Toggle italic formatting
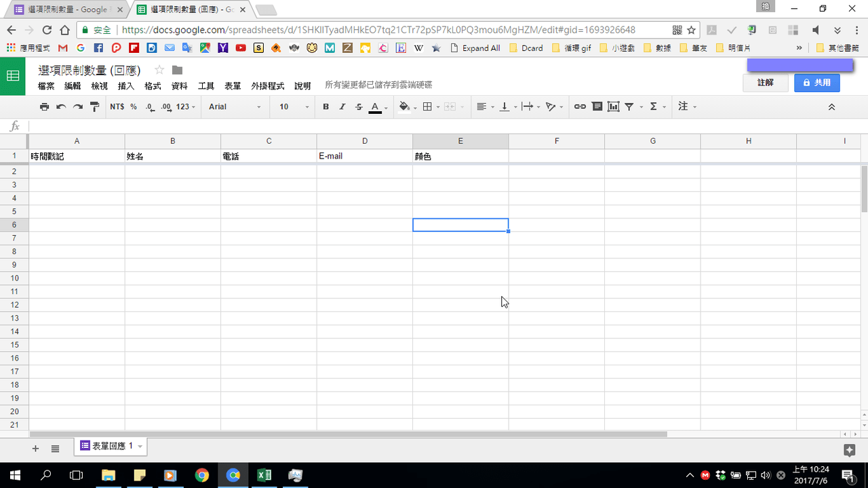 coord(342,106)
